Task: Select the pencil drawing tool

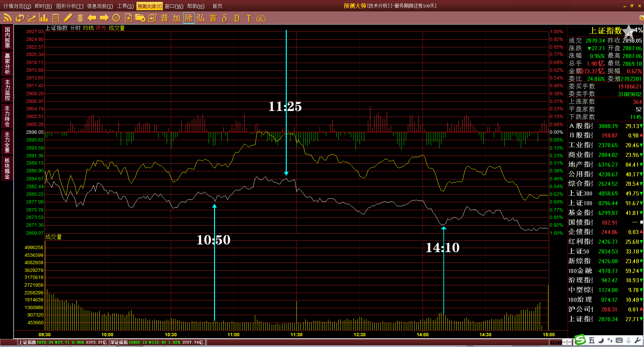Action: (68, 18)
